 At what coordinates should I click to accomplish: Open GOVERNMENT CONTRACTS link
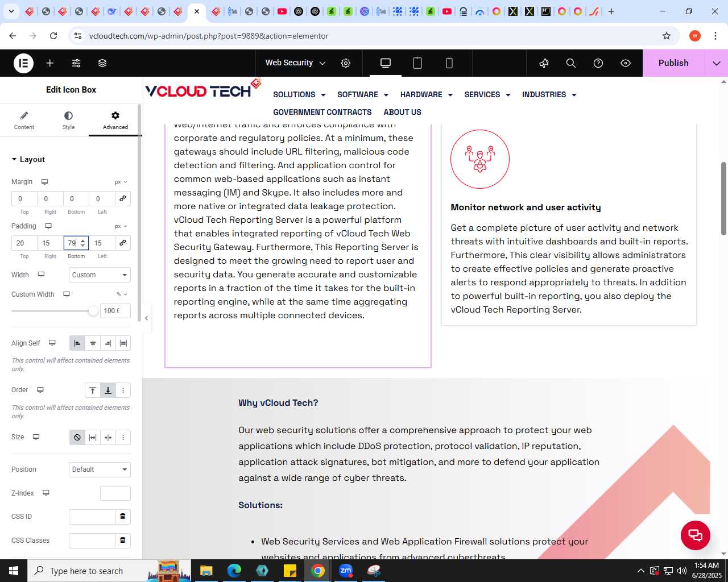(x=322, y=112)
